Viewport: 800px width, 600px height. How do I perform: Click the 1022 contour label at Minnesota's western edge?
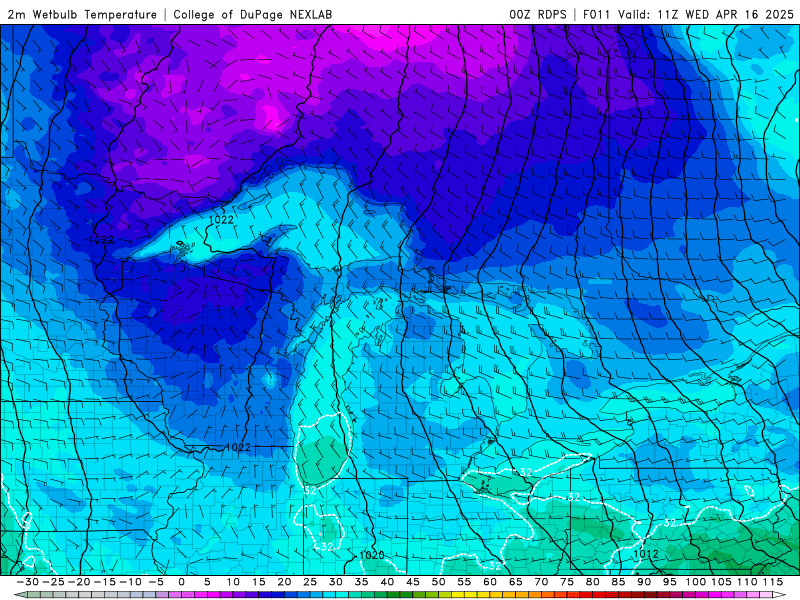102,240
